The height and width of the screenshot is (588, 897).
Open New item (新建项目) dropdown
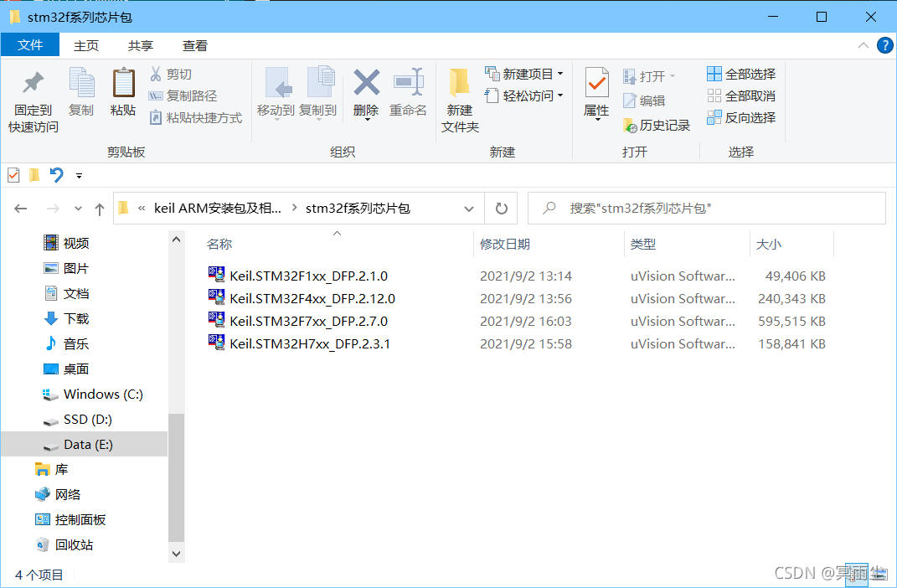coord(524,74)
